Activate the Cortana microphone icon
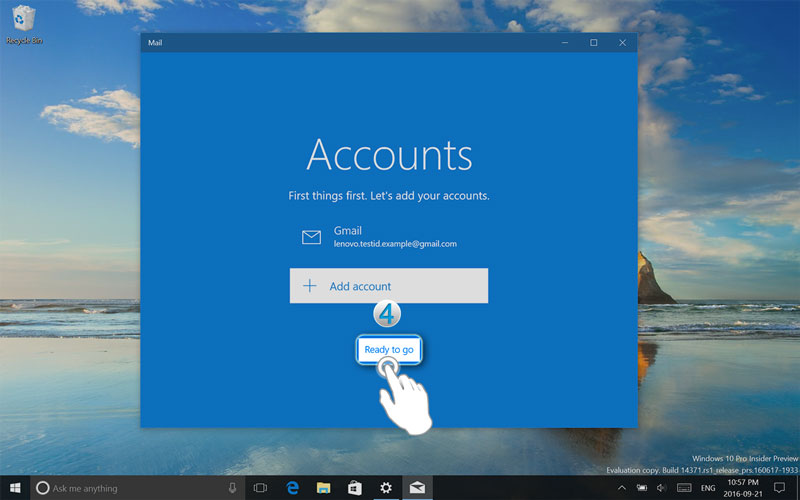Viewport: 800px width, 500px height. click(232, 488)
